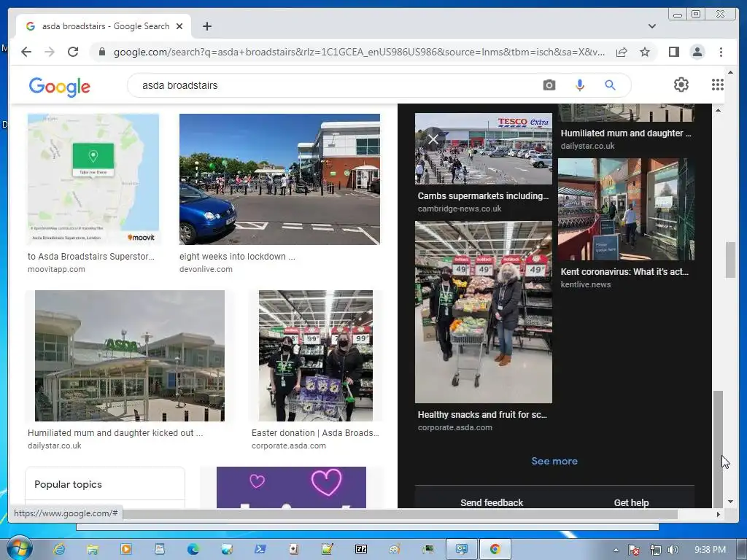Screen dimensions: 747x560
Task: Click the browser forward arrow
Action: click(x=50, y=52)
